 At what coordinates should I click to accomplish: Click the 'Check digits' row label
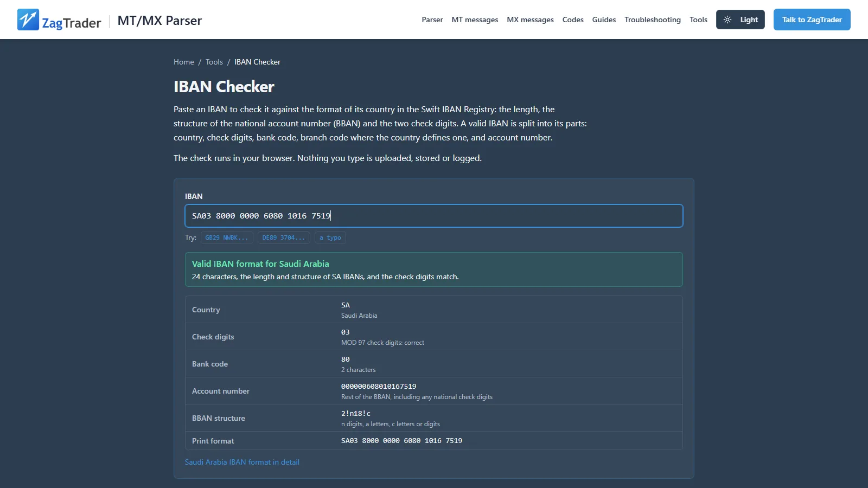tap(213, 337)
